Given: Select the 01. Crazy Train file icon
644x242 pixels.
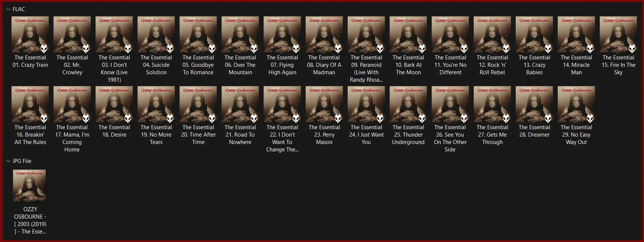Looking at the screenshot, I should pos(30,35).
